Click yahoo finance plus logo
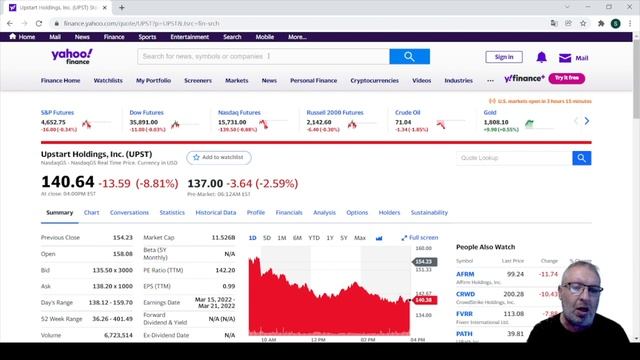This screenshot has height=360, width=640. tap(524, 78)
